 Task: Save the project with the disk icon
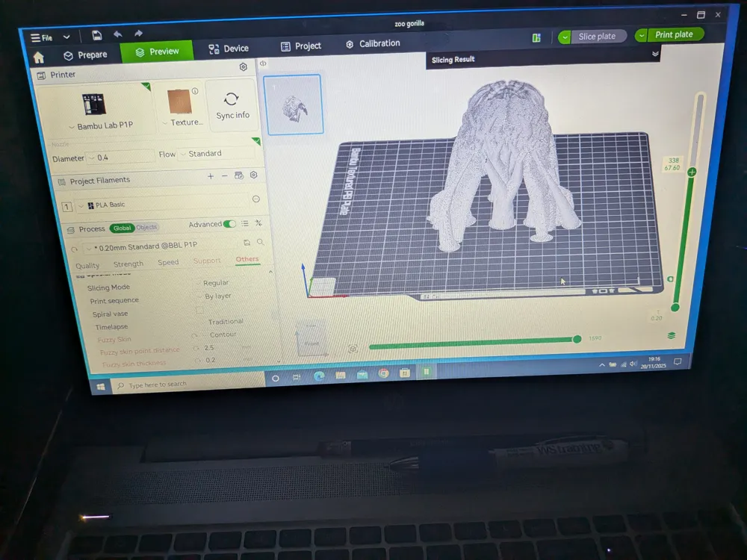tap(96, 35)
